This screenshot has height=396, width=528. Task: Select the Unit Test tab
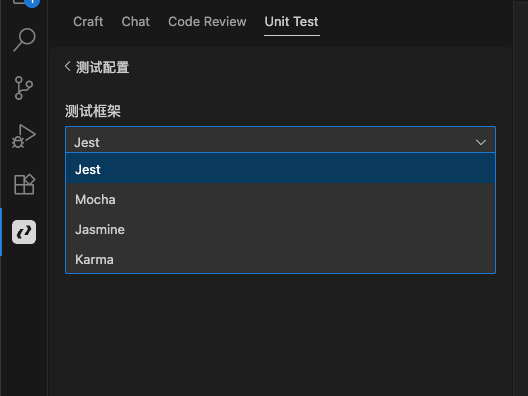click(292, 22)
